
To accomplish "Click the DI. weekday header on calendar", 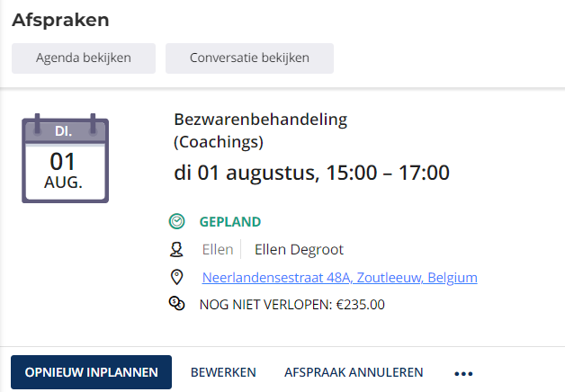I will point(64,131).
